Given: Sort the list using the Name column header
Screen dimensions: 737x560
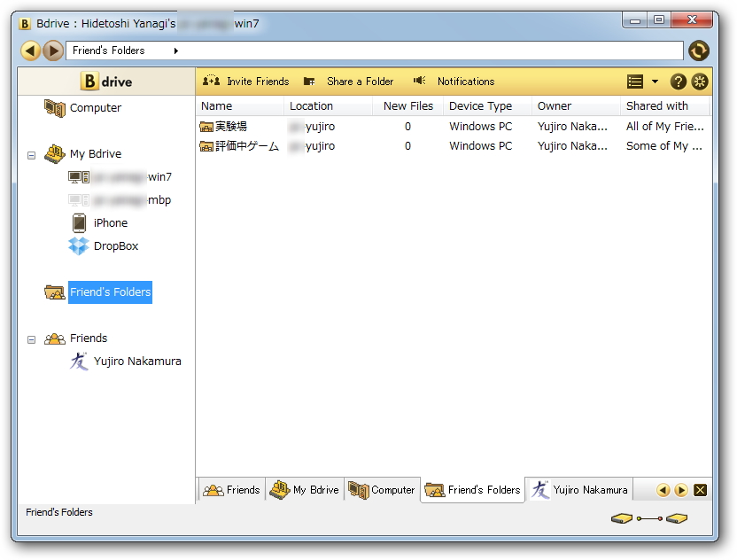Looking at the screenshot, I should tap(216, 105).
